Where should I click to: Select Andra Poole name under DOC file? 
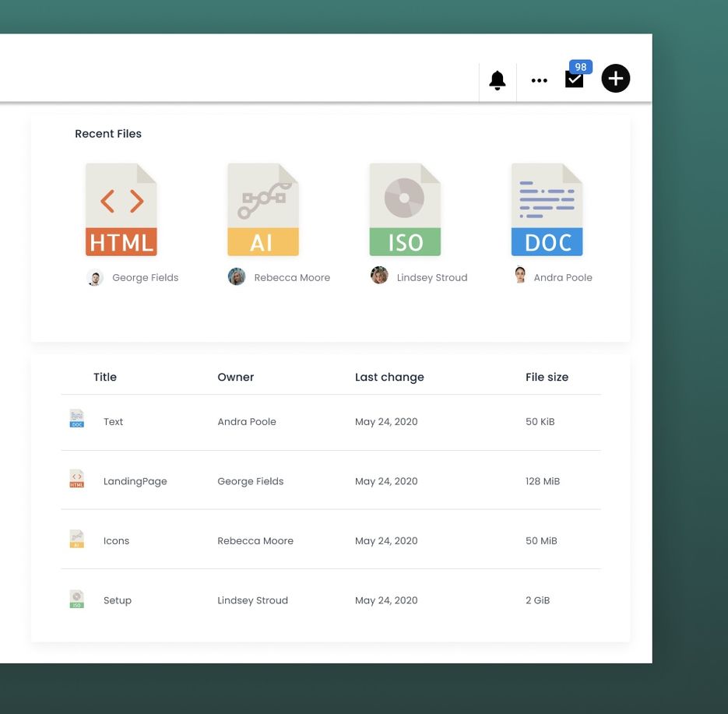tap(563, 278)
